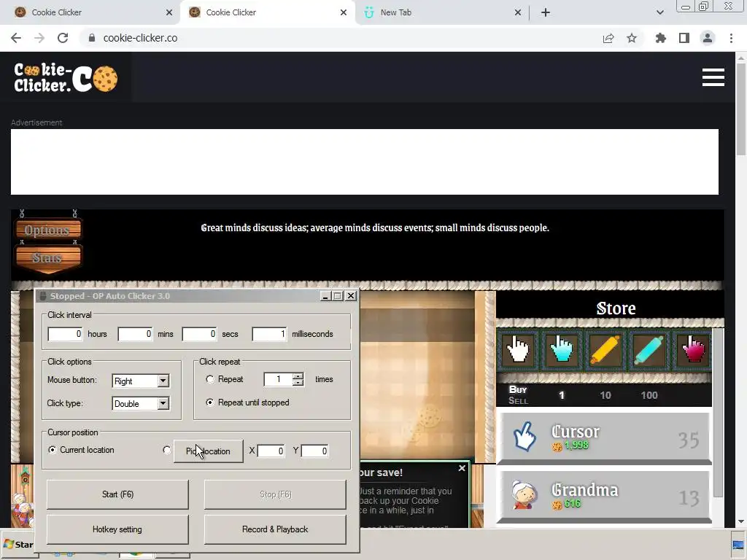Viewport: 747px width, 560px height.
Task: Set purchase quantity to 10
Action: pyautogui.click(x=605, y=395)
